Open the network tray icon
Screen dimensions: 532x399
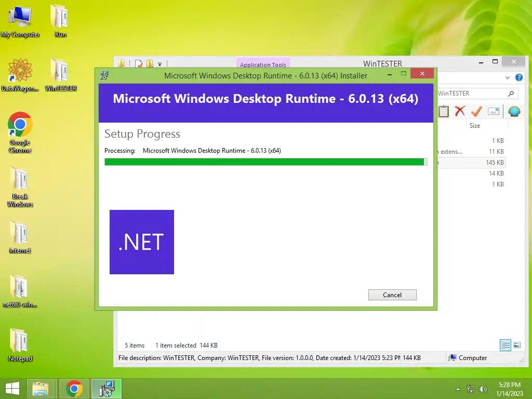coord(471,389)
